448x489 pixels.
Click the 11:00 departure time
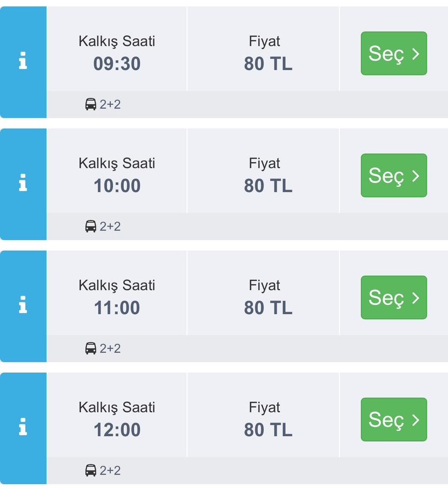(117, 308)
